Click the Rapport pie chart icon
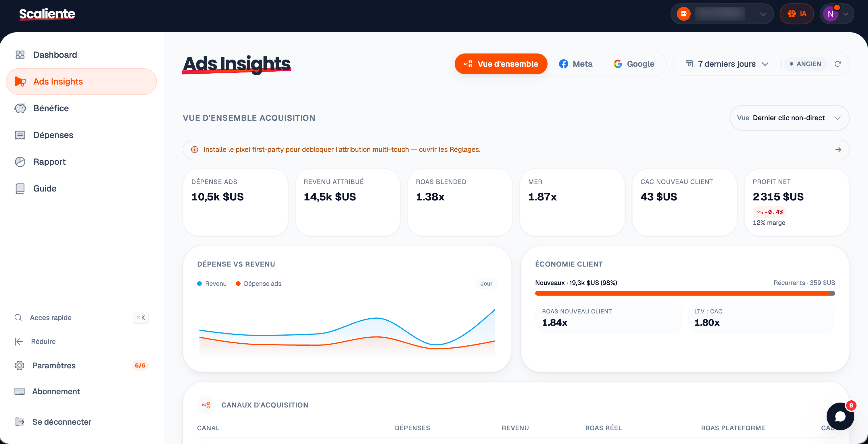The width and height of the screenshot is (868, 444). [20, 162]
